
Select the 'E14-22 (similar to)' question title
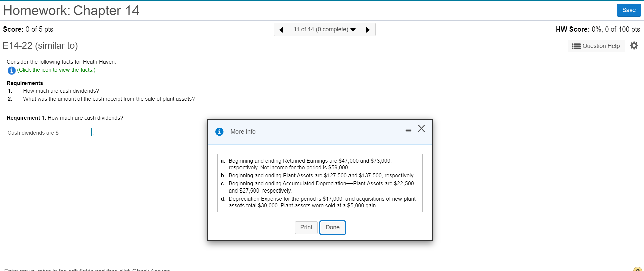pyautogui.click(x=40, y=46)
